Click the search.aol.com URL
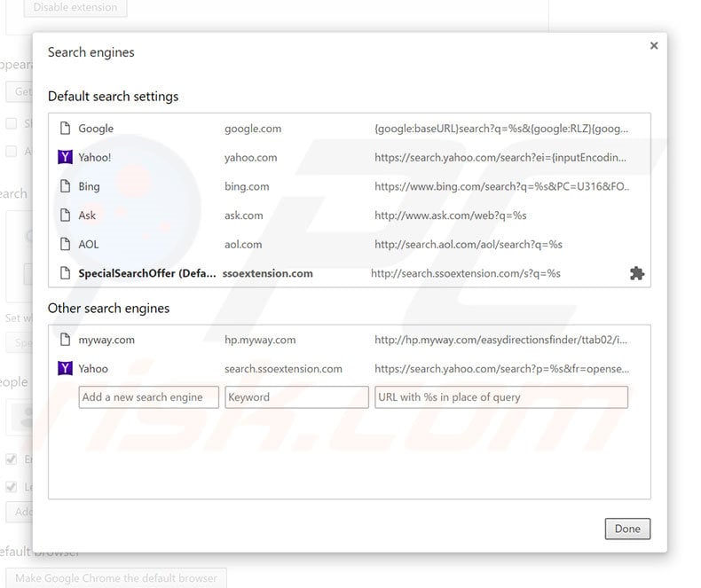The height and width of the screenshot is (588, 701). tap(469, 245)
